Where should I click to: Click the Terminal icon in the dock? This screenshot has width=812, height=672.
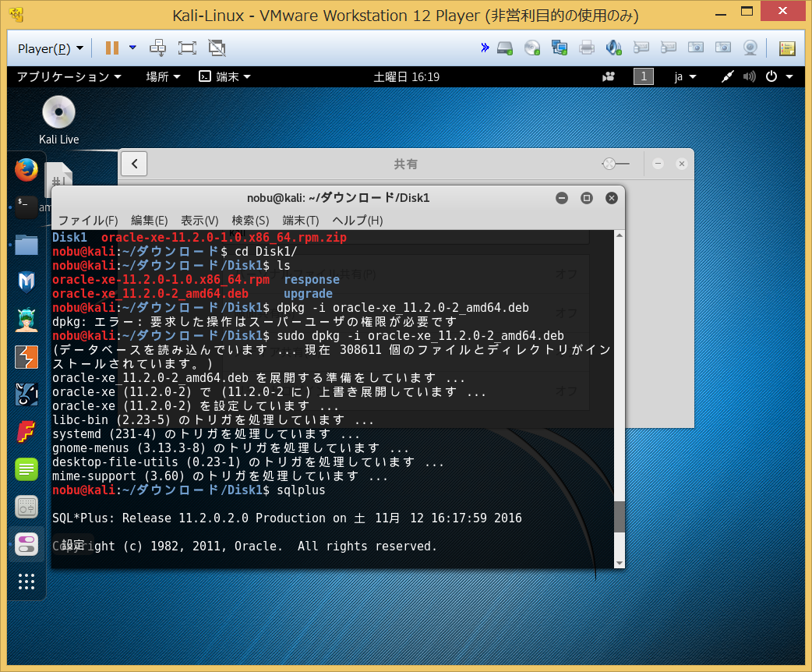coord(26,207)
